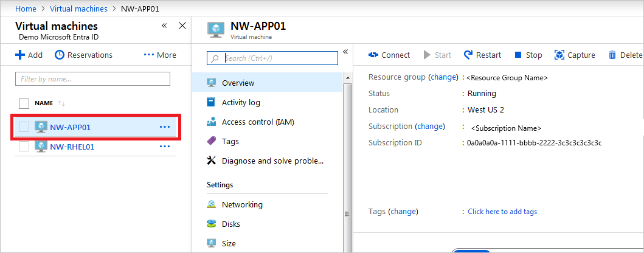Close the Virtual machines panel
The width and height of the screenshot is (644, 253).
(x=182, y=26)
